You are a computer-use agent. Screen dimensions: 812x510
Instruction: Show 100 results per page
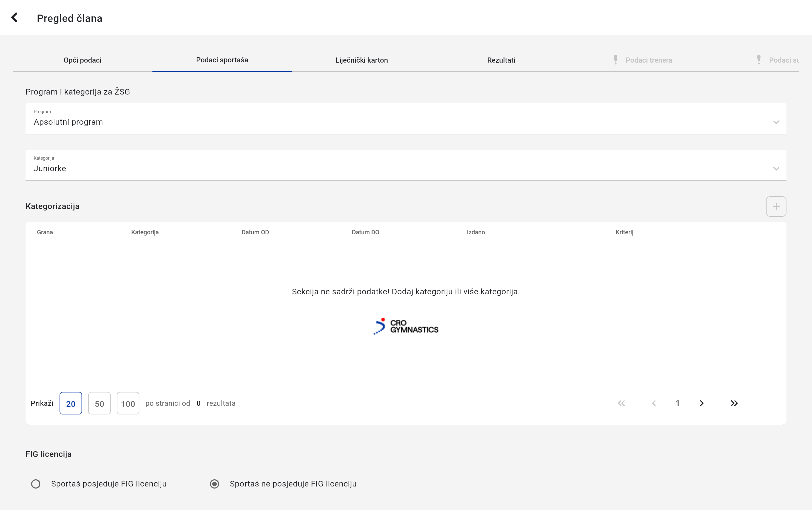[128, 403]
